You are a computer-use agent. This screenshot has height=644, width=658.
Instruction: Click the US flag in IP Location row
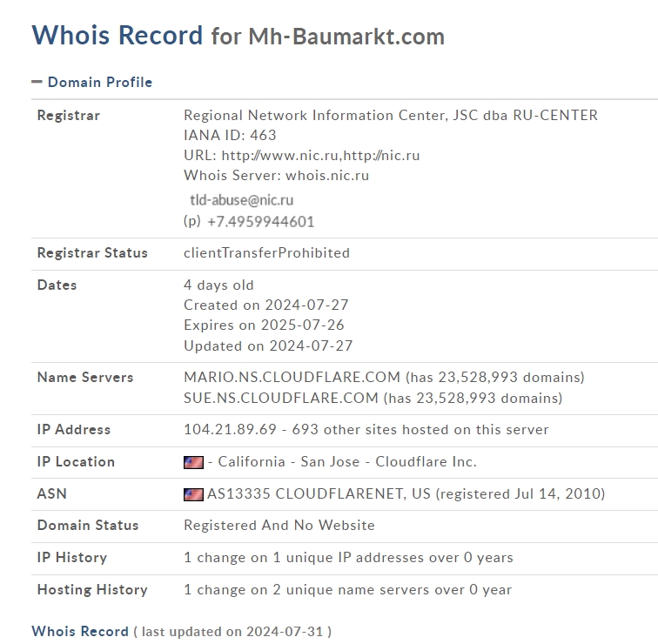(x=193, y=462)
